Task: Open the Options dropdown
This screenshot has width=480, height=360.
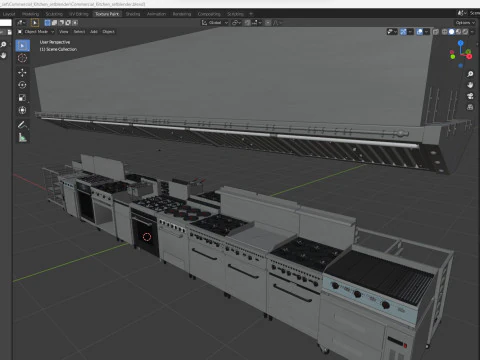Action: [465, 23]
